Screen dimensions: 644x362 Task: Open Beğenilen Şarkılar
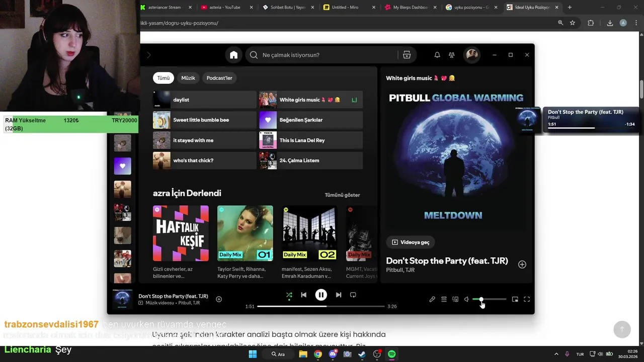pyautogui.click(x=311, y=120)
